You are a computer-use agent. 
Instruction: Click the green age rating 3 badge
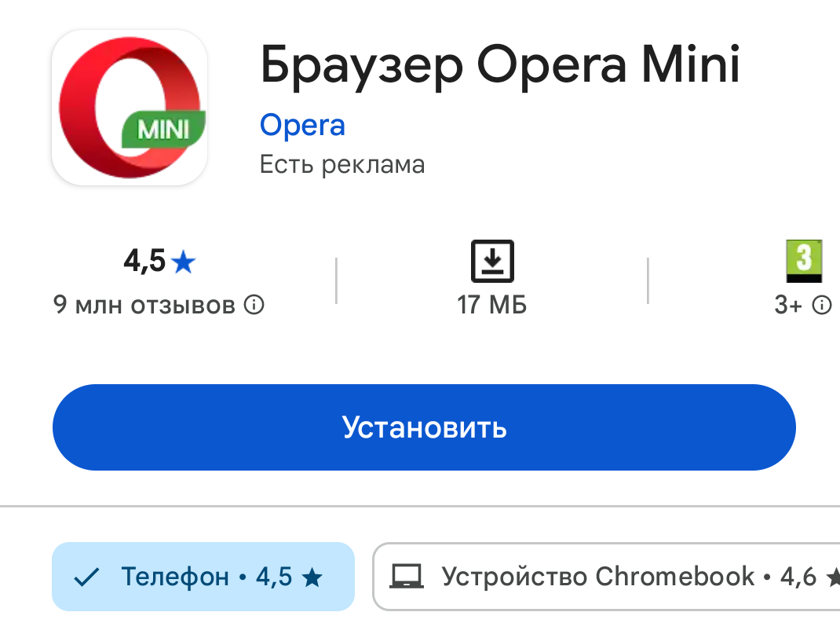803,262
